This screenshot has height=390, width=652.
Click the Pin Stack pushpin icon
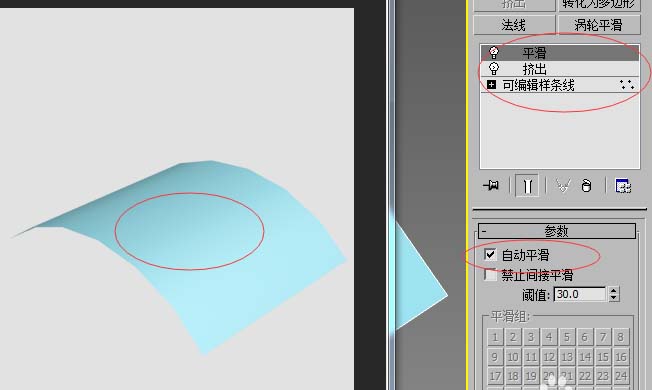pyautogui.click(x=491, y=185)
